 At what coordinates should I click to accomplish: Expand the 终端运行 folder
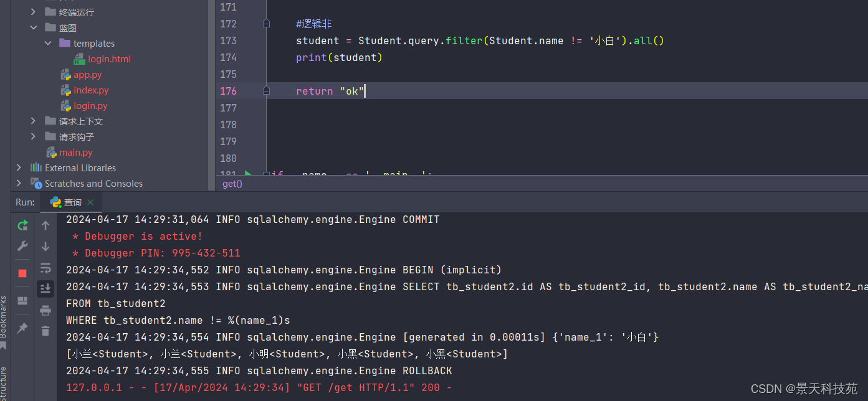pos(34,12)
